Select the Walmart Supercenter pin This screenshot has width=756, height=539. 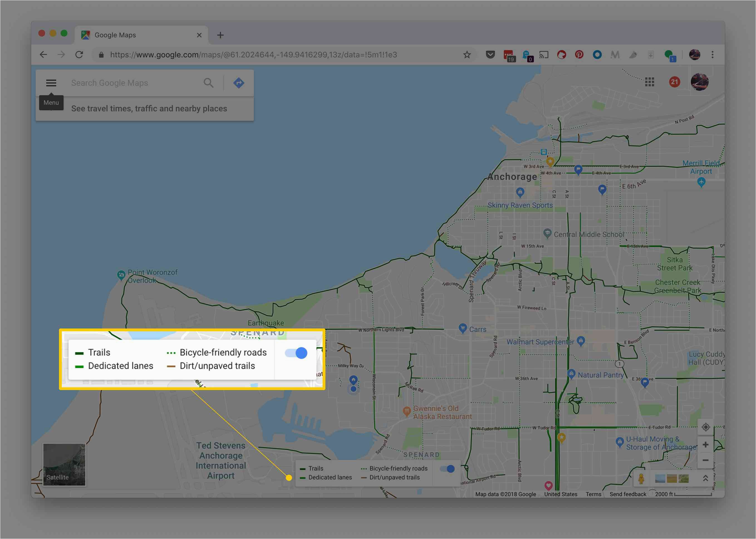coord(580,340)
